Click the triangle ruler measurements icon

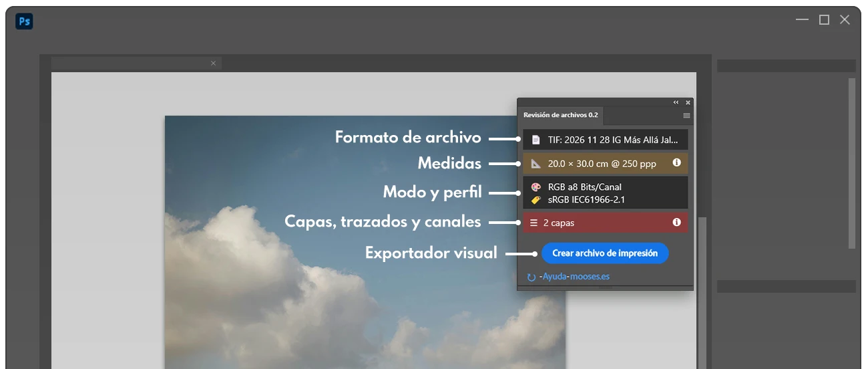(535, 163)
